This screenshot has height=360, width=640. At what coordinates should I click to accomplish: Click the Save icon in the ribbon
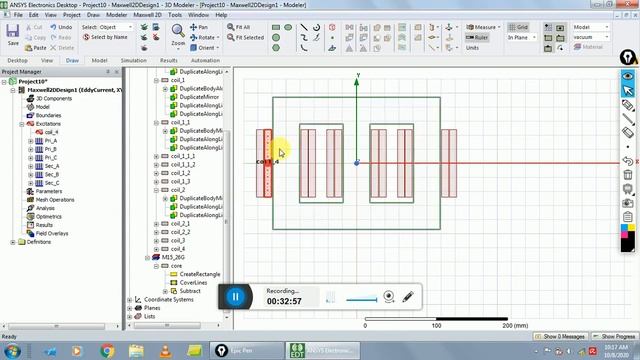(13, 31)
